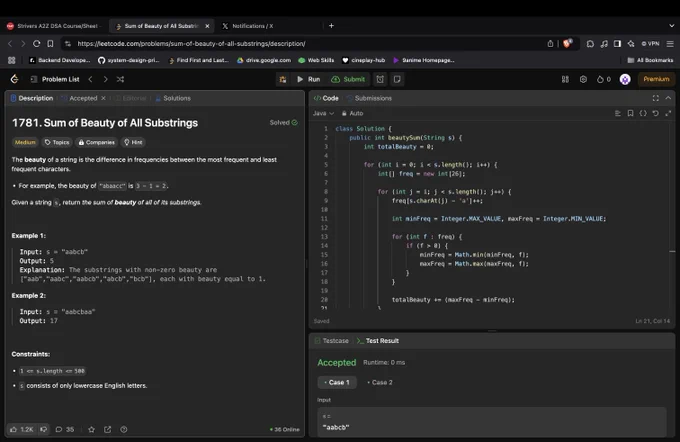The image size is (680, 442).
Task: Toggle the Auto editor mode option
Action: coord(353,113)
